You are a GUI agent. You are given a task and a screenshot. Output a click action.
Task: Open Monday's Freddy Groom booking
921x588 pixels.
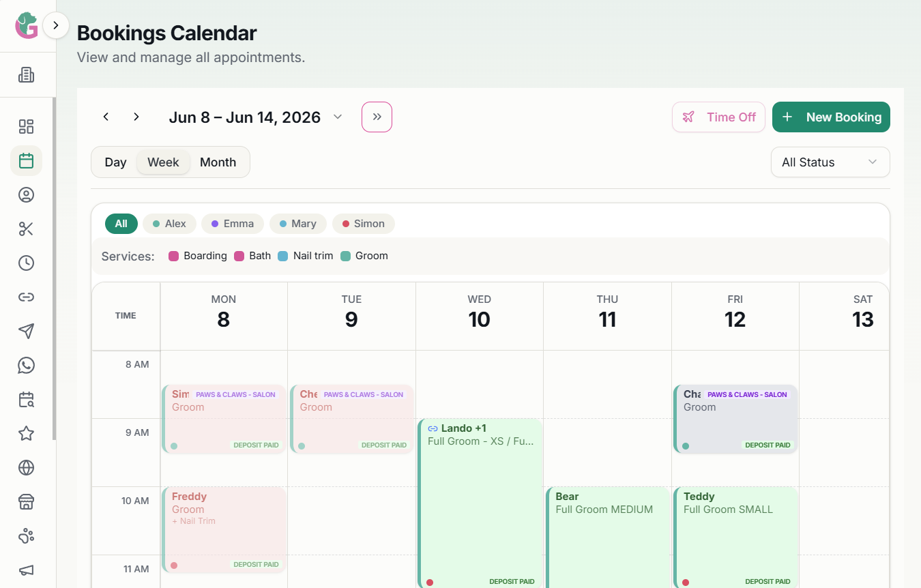tap(224, 529)
